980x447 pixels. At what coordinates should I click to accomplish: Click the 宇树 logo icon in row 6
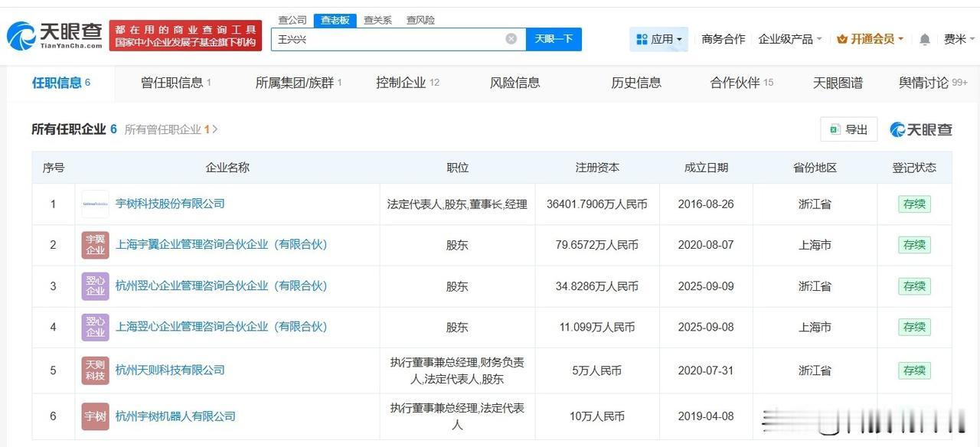coord(96,416)
